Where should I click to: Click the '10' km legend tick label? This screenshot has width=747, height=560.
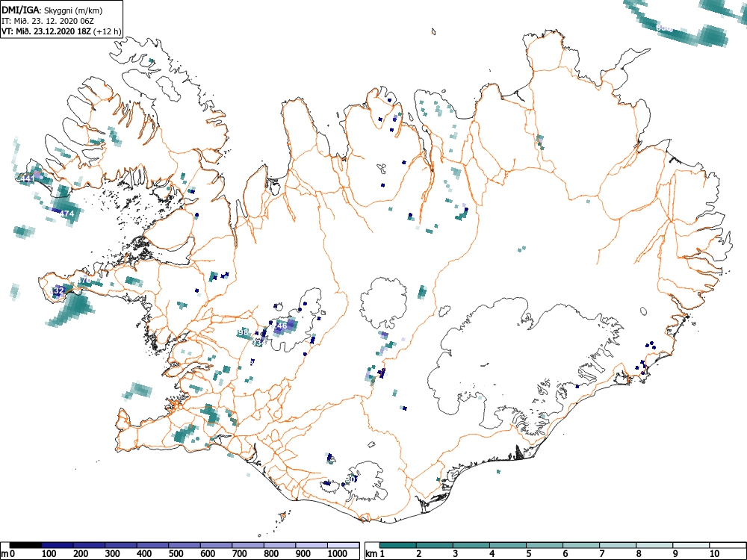click(714, 554)
